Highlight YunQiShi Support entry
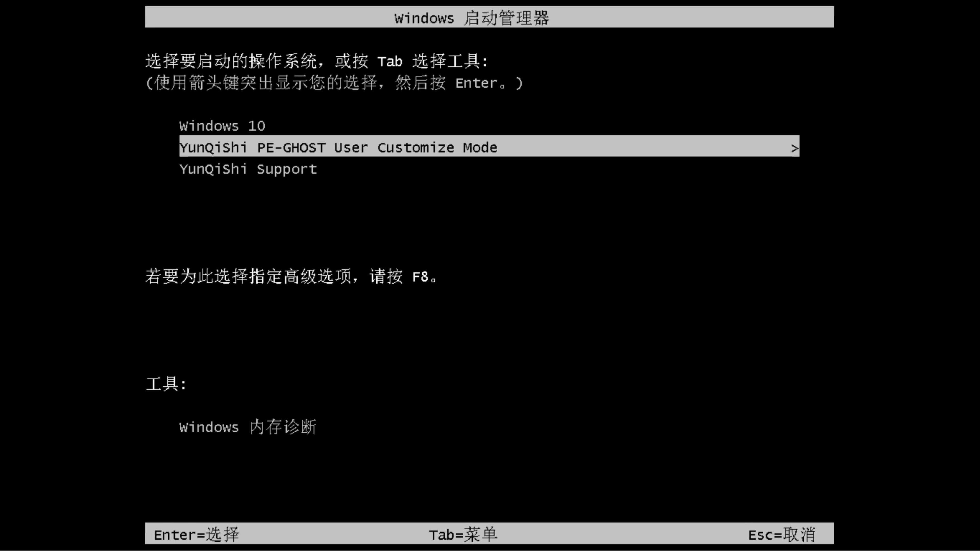The image size is (980, 551). [248, 169]
